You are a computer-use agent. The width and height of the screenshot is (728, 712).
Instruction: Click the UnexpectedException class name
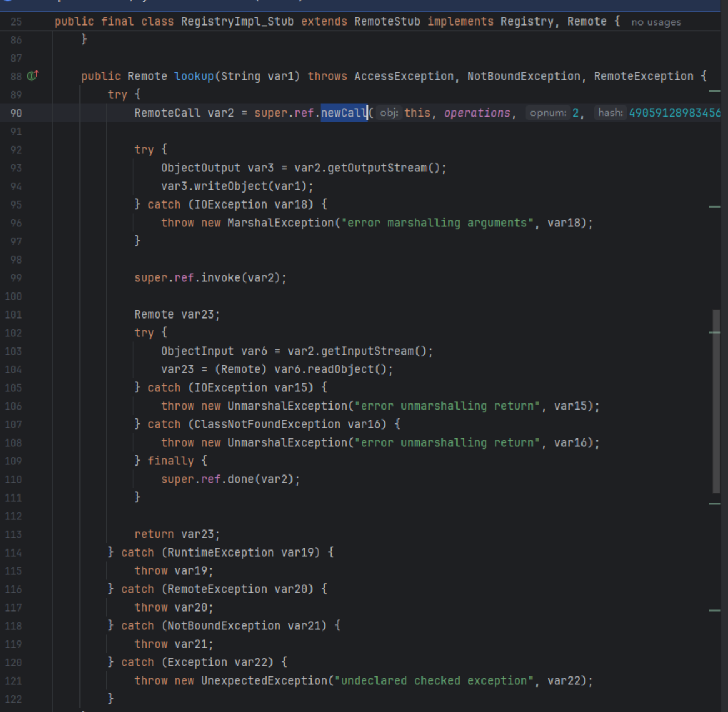pyautogui.click(x=264, y=680)
